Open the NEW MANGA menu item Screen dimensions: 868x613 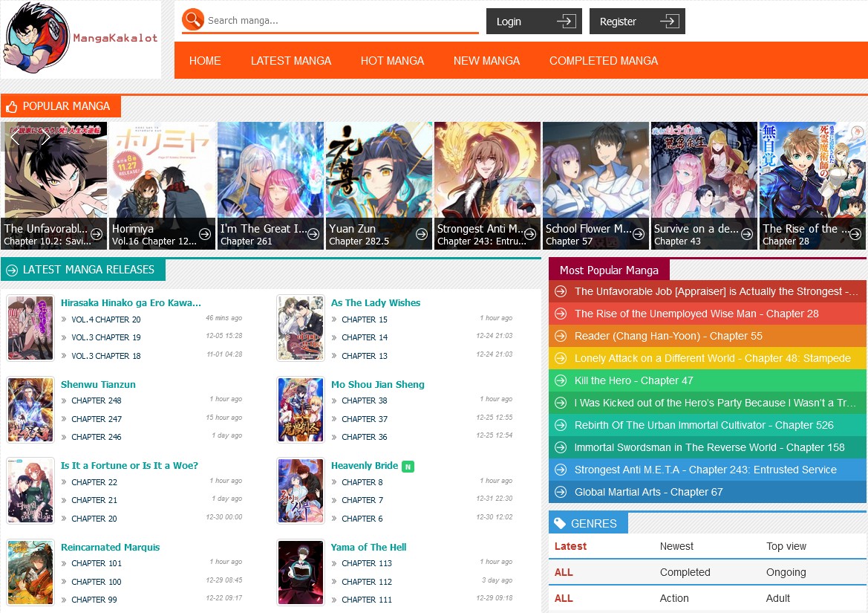[x=486, y=61]
